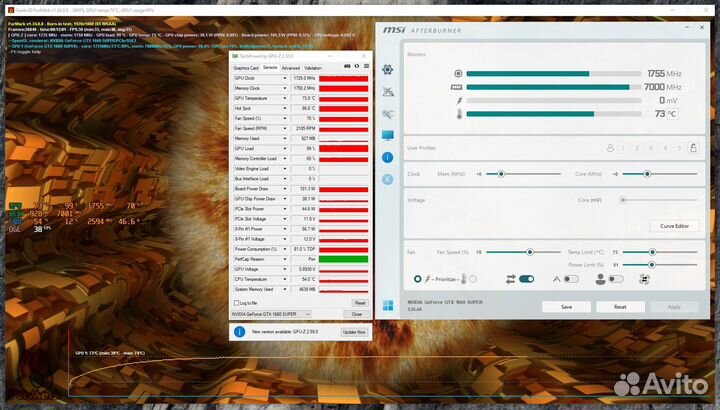Click the Temp Limit slider handle

click(652, 252)
